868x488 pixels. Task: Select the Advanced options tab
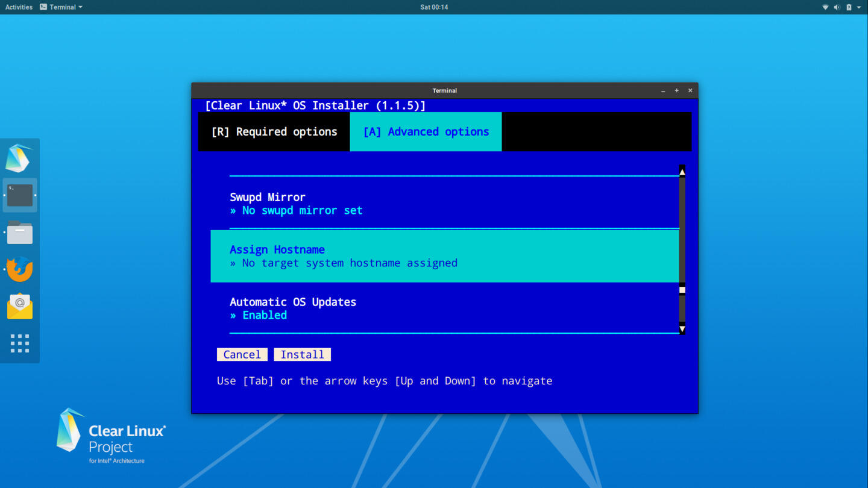coord(426,132)
